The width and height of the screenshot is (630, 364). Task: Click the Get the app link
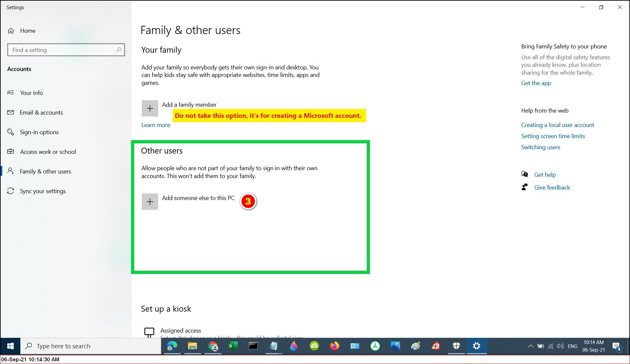tap(536, 83)
